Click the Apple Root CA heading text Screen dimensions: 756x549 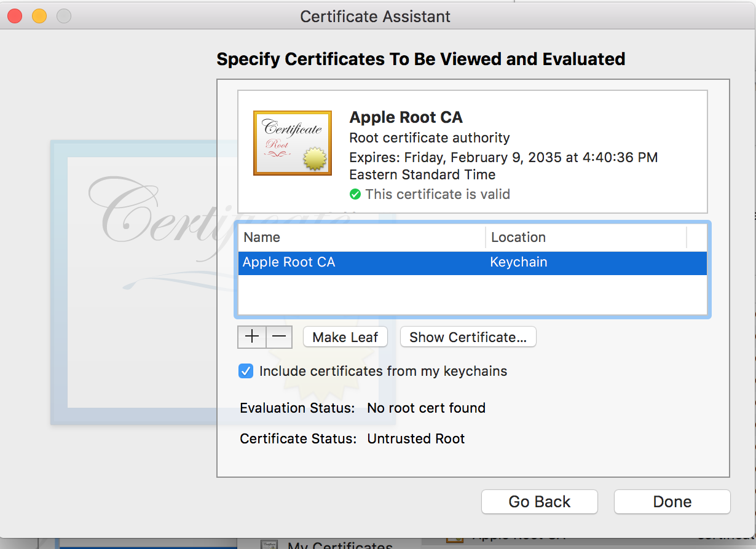click(x=406, y=117)
